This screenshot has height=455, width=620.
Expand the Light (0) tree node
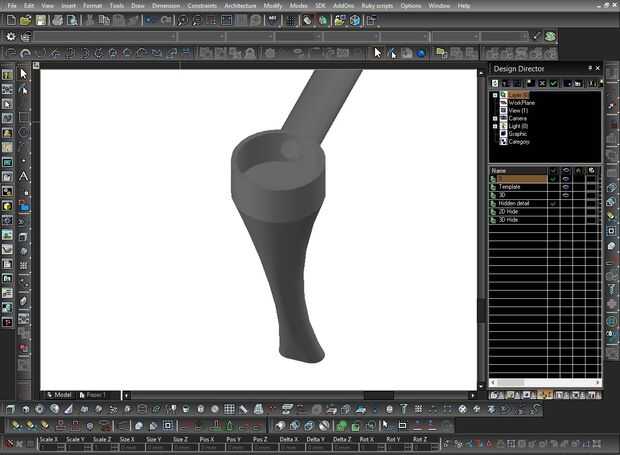coord(495,126)
